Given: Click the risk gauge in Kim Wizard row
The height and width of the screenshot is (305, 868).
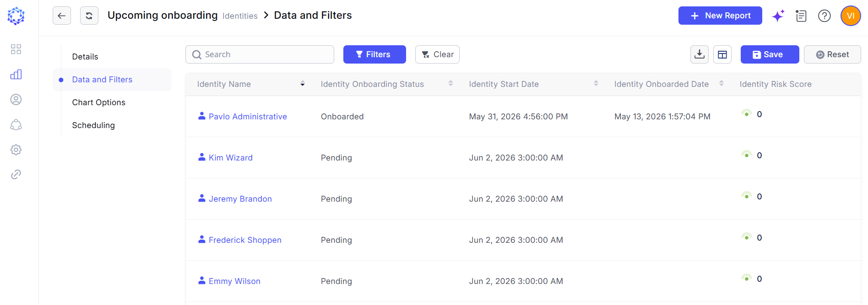Looking at the screenshot, I should [747, 155].
